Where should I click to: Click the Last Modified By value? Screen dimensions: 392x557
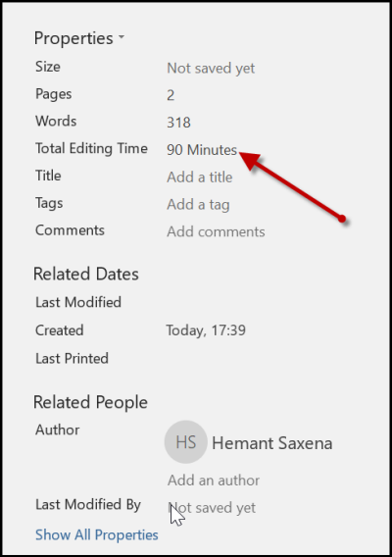click(212, 508)
